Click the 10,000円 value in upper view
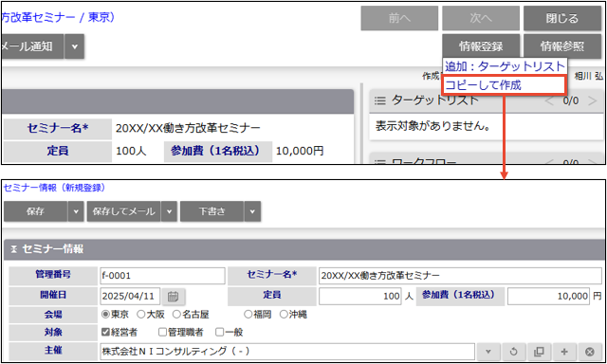Image resolution: width=607 pixels, height=364 pixels. pos(300,151)
